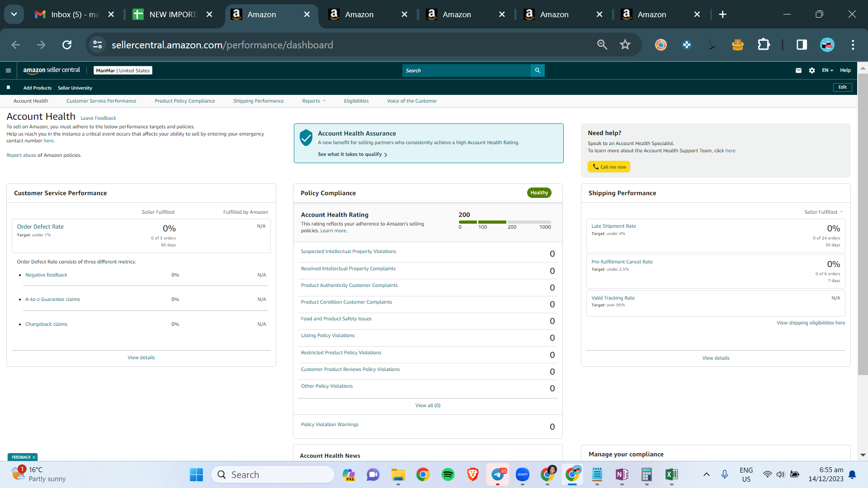The image size is (868, 488).
Task: Click the browser address bar URL
Action: [x=222, y=45]
